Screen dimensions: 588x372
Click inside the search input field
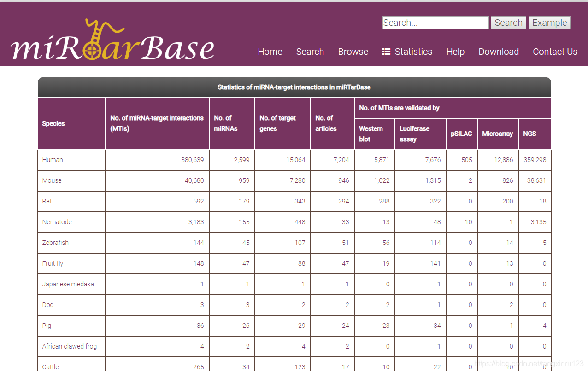pos(434,22)
